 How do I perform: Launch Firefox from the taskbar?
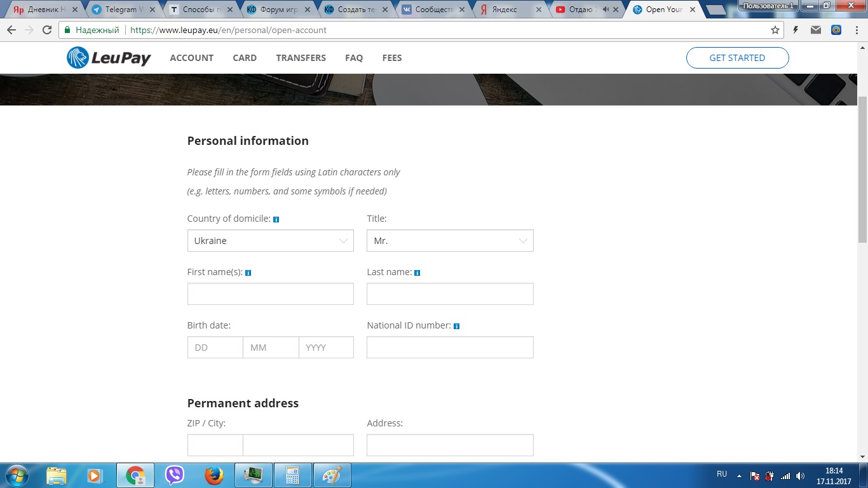[x=214, y=475]
